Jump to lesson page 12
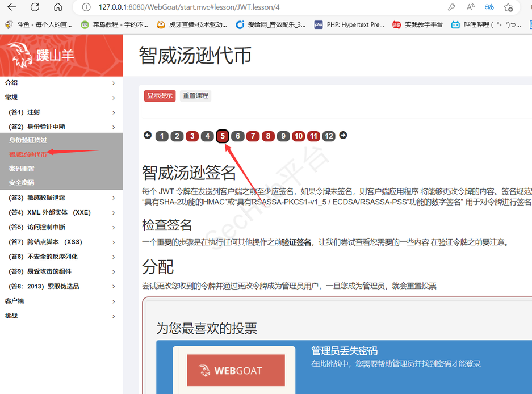 click(x=329, y=136)
